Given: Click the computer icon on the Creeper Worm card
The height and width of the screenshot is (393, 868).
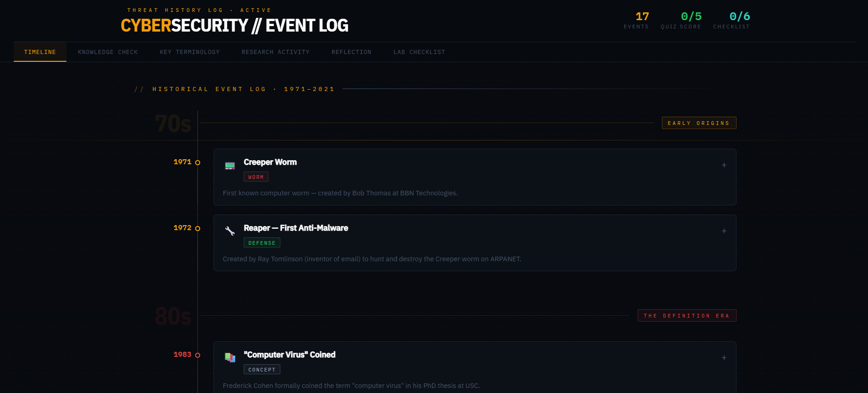Looking at the screenshot, I should click(230, 165).
